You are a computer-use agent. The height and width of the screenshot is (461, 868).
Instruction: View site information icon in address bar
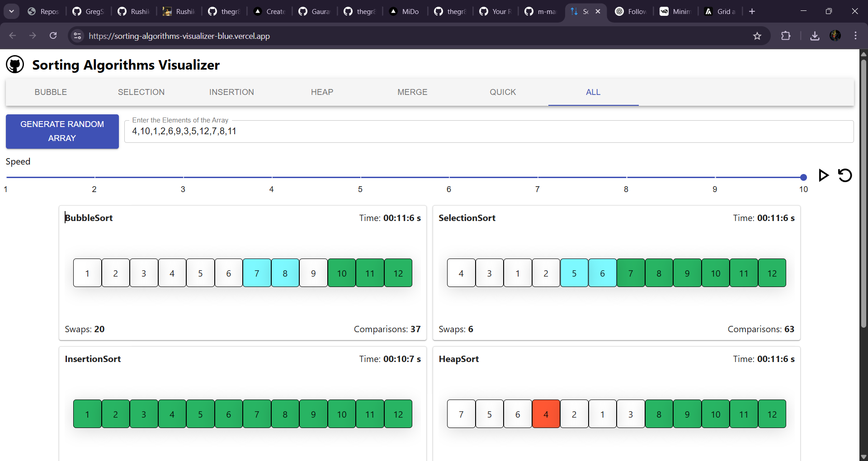78,36
